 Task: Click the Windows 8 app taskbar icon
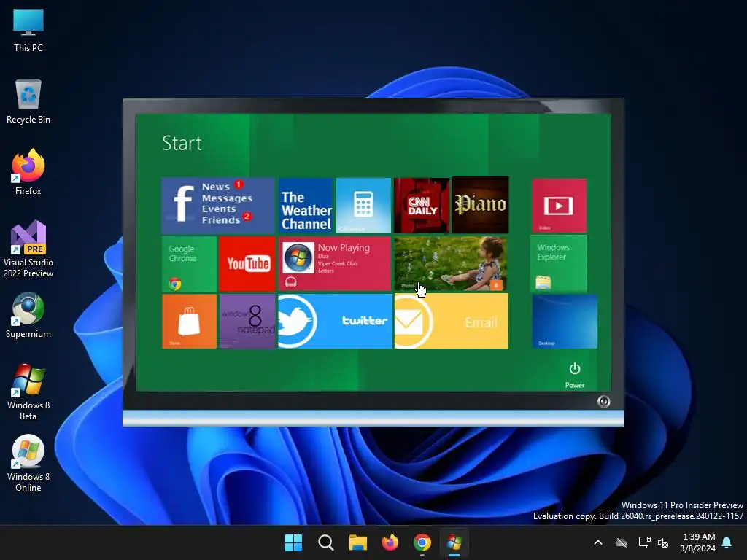coord(454,542)
